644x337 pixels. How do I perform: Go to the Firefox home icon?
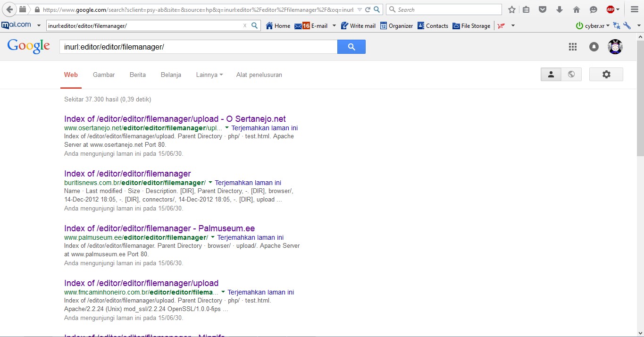pos(576,9)
